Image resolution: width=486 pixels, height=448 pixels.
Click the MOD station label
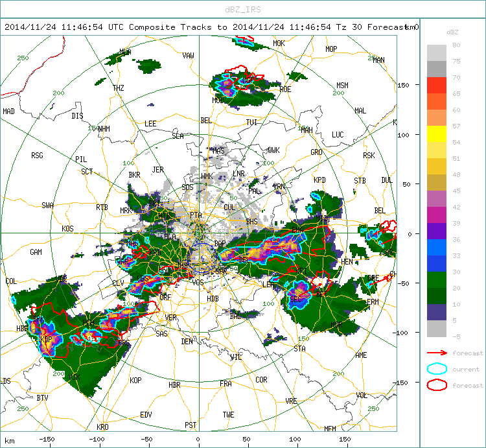[x=218, y=100]
